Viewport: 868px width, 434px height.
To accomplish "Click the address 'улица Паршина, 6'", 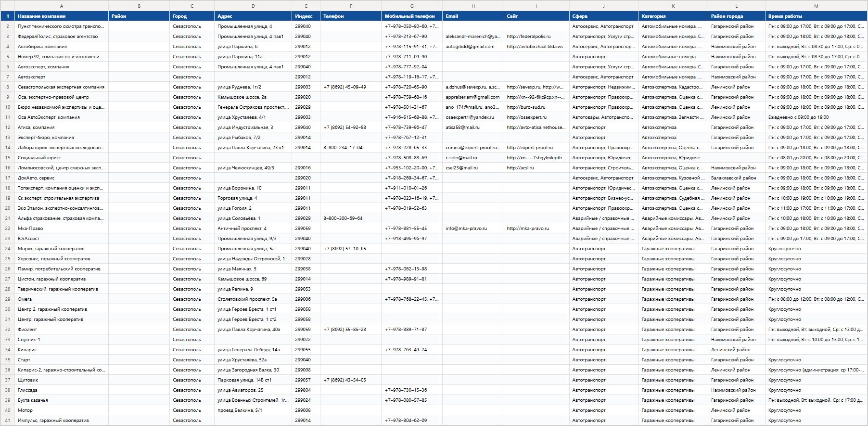I will 253,47.
